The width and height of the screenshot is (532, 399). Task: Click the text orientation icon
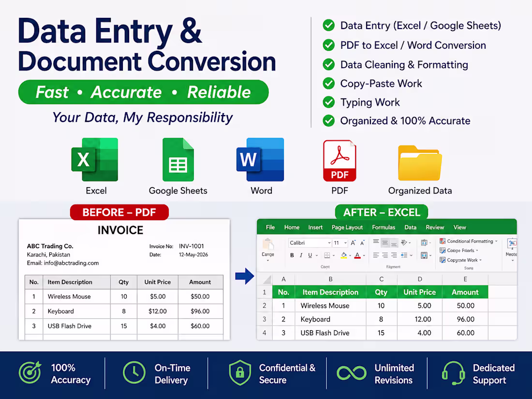click(404, 242)
